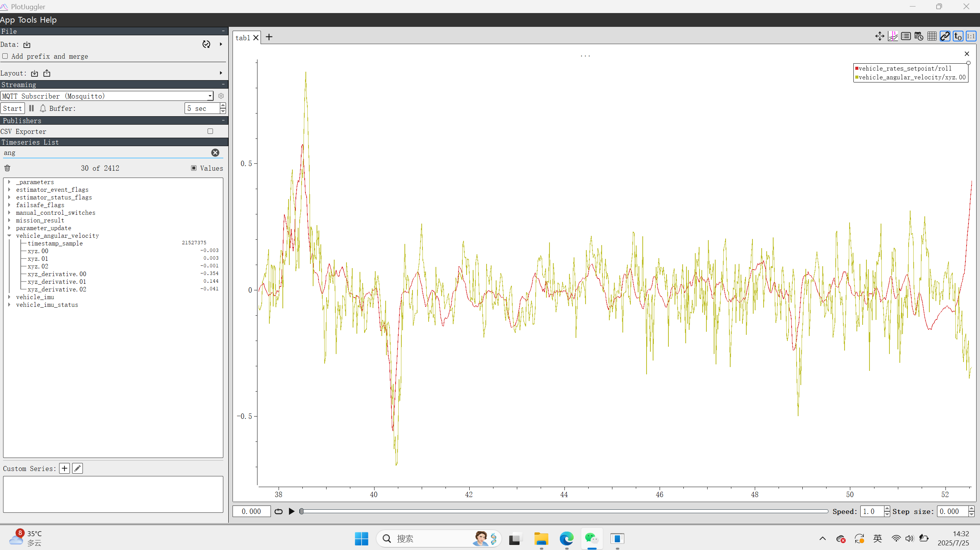
Task: Close tab1 with its X
Action: click(x=256, y=38)
